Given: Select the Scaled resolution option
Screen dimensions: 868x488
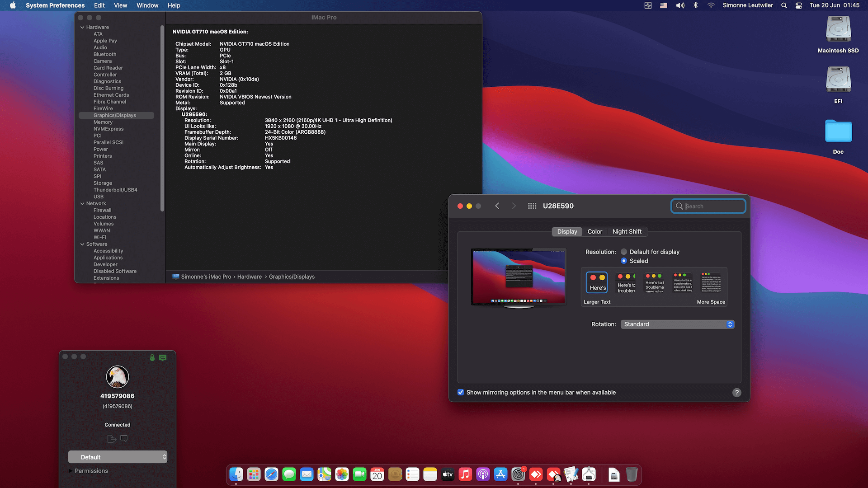Looking at the screenshot, I should (624, 261).
